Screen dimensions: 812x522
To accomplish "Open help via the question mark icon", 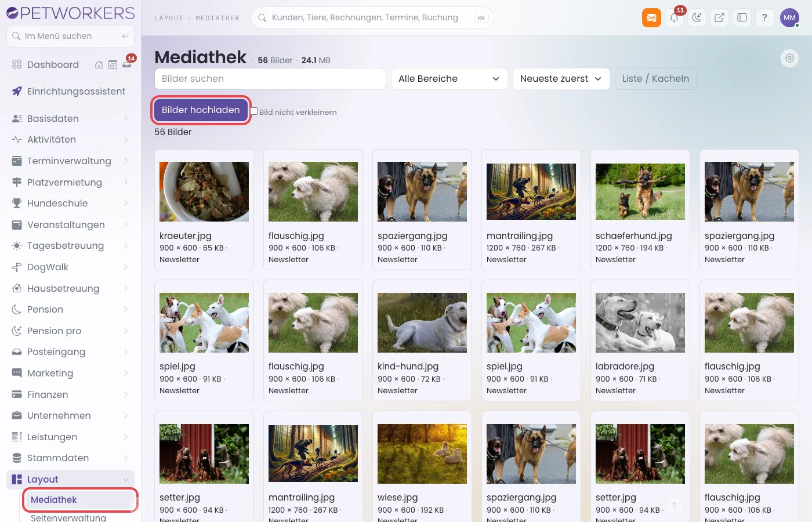I will (764, 17).
